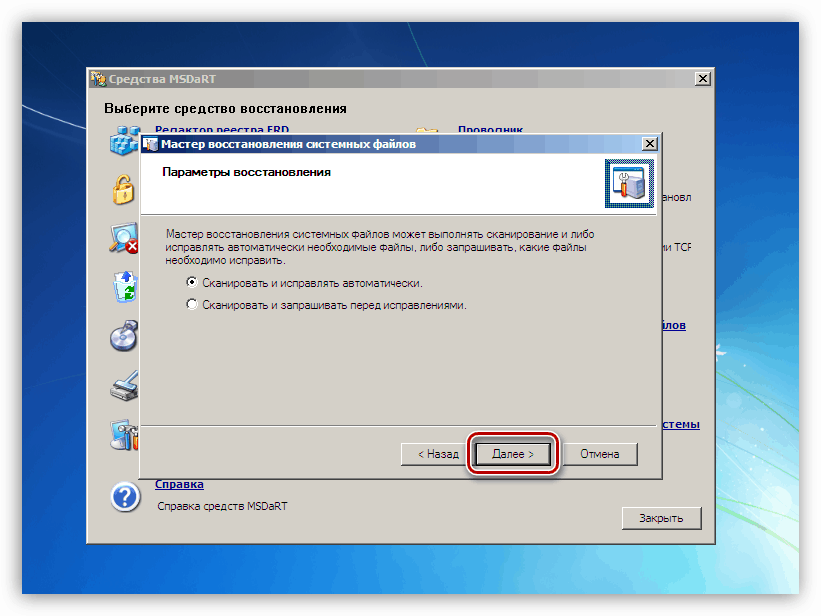Select scan and repair automatically option

pyautogui.click(x=304, y=283)
